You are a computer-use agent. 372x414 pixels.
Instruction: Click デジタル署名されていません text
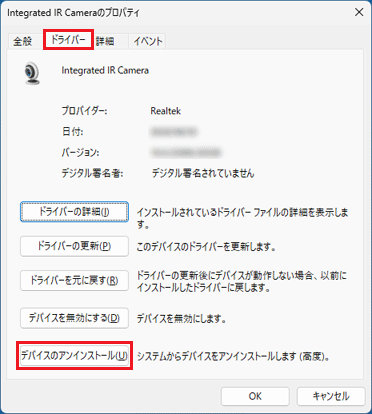pos(203,173)
